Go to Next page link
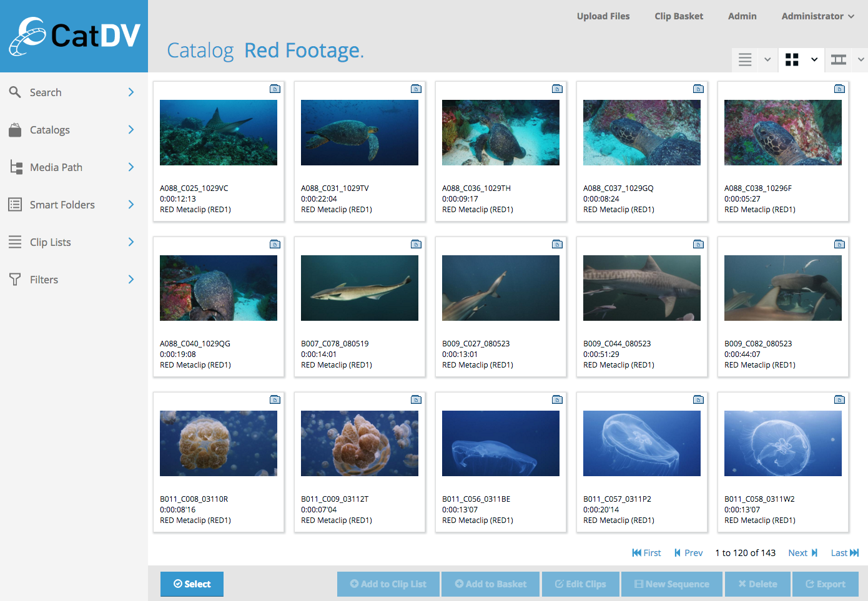 [x=802, y=553]
